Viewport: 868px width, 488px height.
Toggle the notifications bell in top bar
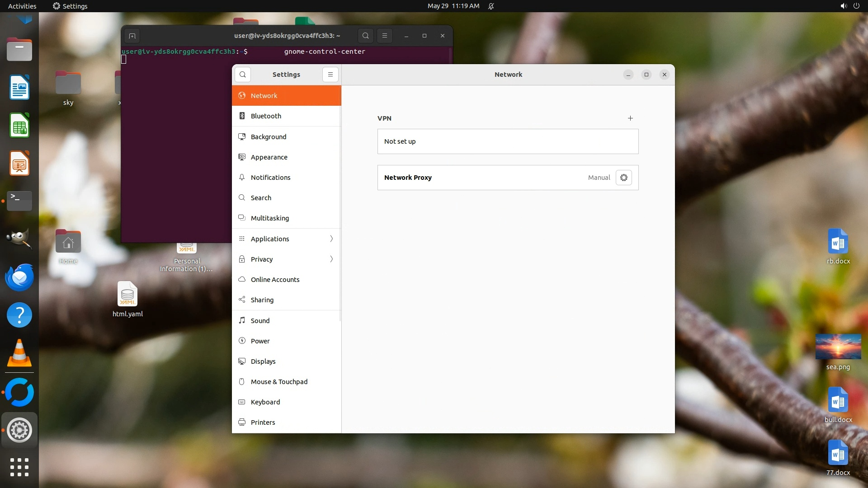tap(491, 6)
